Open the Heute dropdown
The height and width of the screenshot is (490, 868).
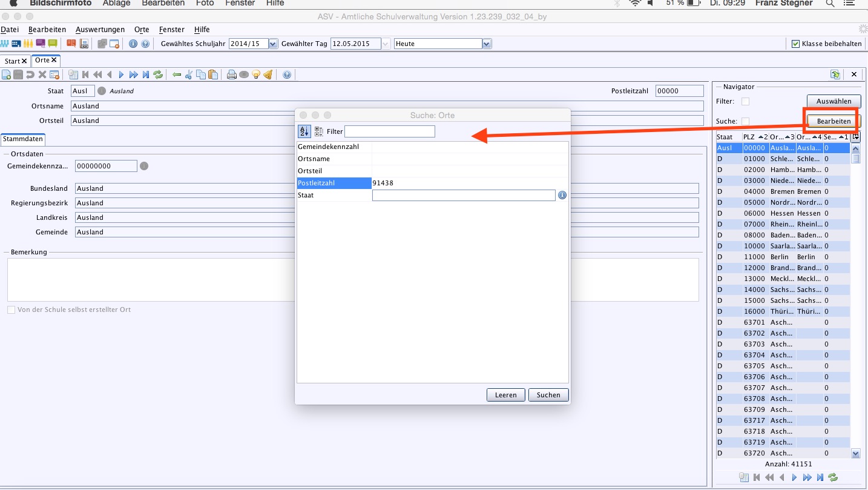[x=487, y=44]
